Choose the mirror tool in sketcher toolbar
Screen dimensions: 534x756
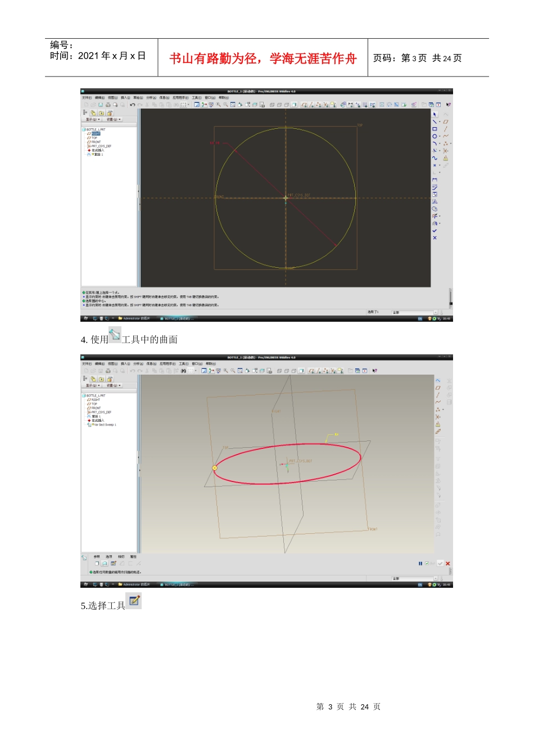pos(435,223)
